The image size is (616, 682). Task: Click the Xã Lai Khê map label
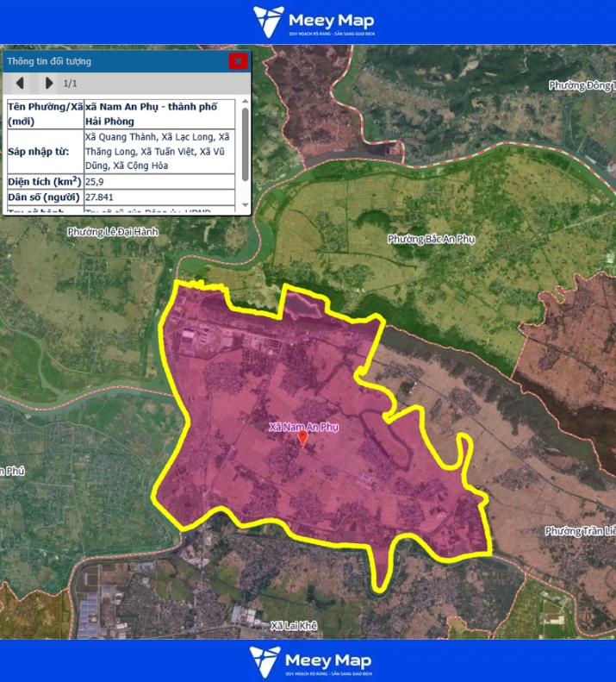click(291, 626)
